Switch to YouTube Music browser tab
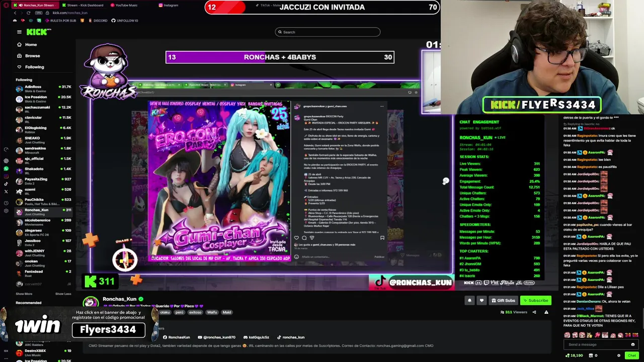 124,5
